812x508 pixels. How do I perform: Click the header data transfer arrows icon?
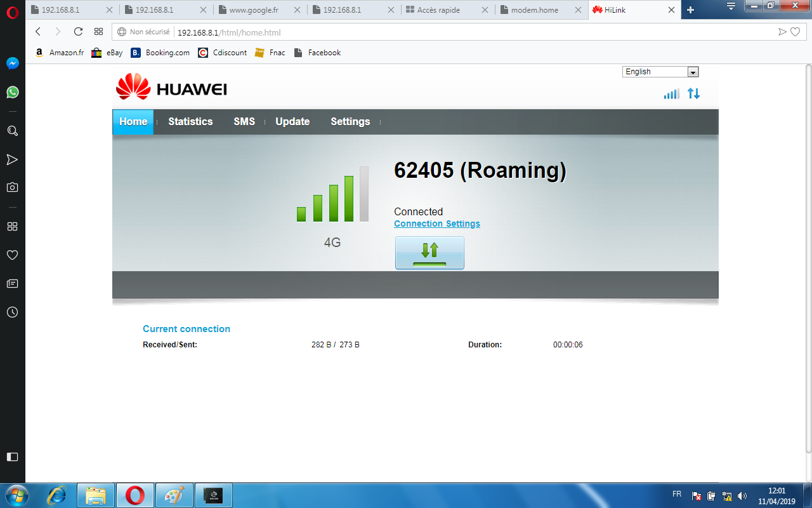coord(694,94)
